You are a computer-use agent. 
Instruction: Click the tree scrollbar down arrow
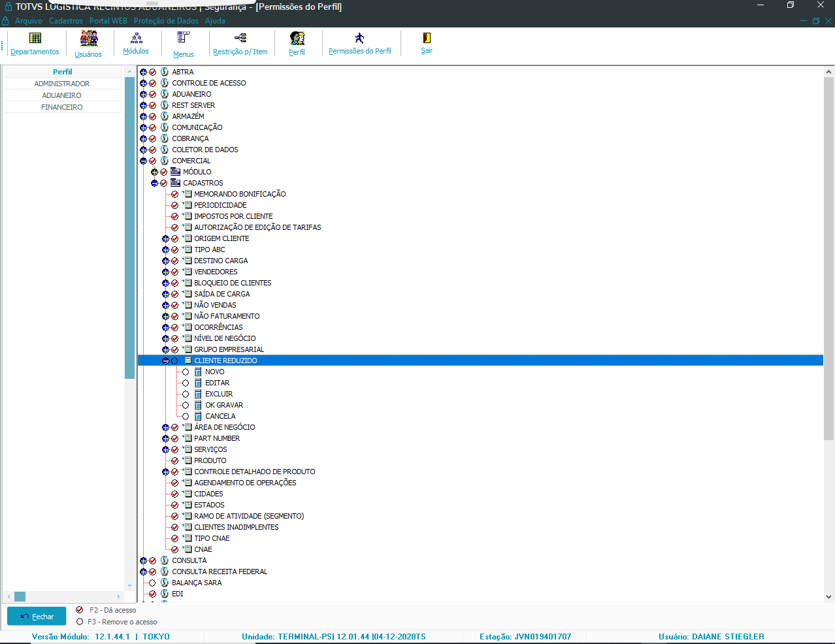coord(828,596)
